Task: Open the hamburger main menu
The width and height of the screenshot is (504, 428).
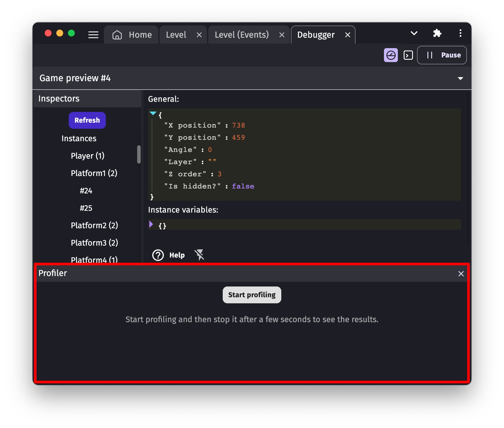Action: pos(93,35)
